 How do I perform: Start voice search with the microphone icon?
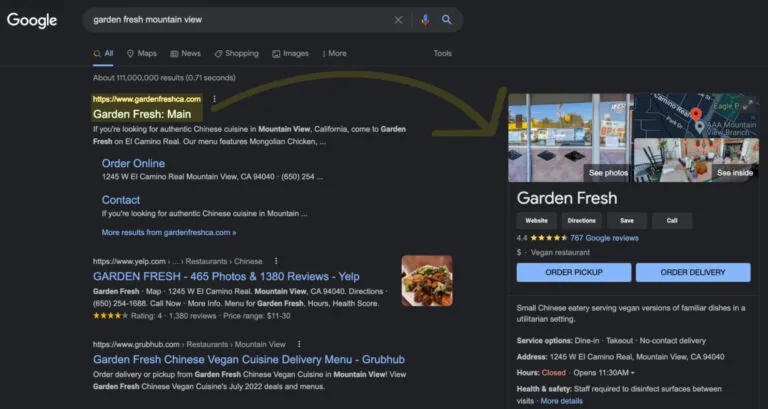tap(425, 20)
